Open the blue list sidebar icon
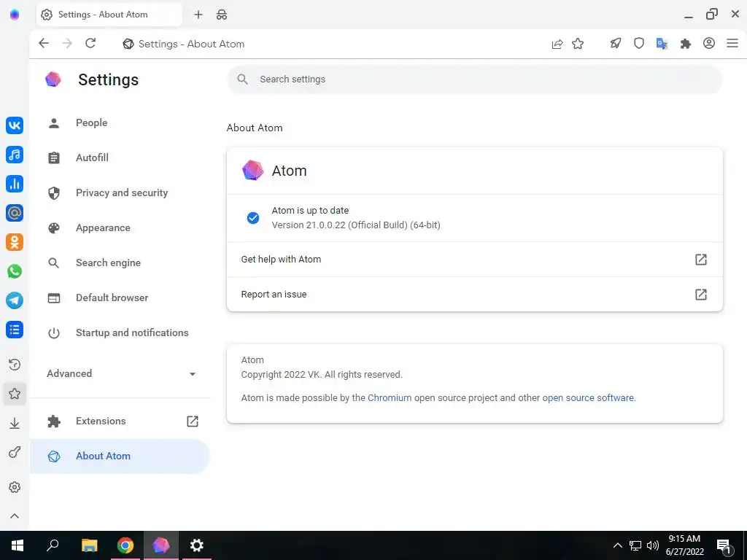The image size is (747, 560). coord(15,330)
